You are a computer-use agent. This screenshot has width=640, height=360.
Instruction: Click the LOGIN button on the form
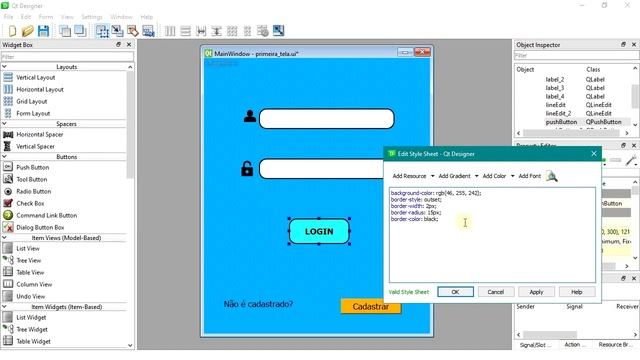(x=319, y=231)
